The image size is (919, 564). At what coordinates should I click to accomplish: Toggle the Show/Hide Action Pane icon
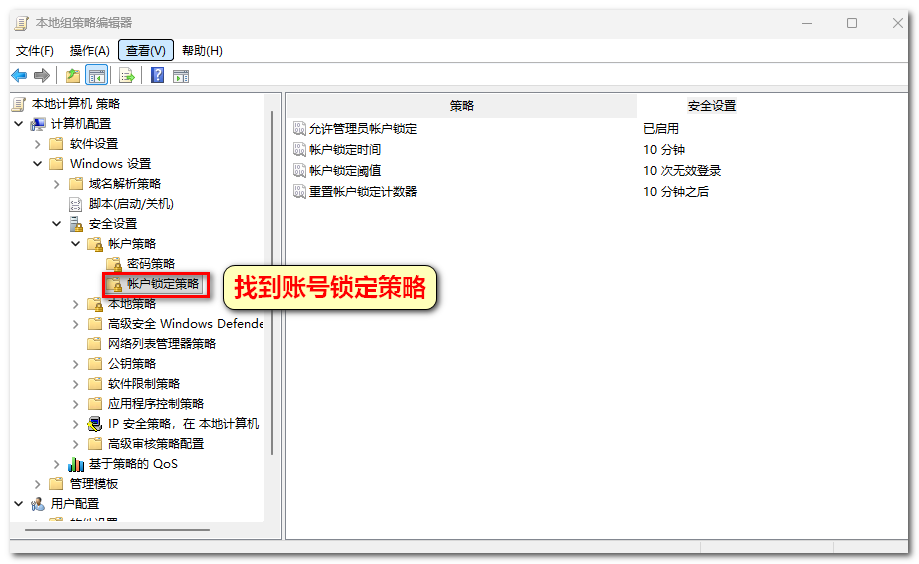click(x=181, y=76)
